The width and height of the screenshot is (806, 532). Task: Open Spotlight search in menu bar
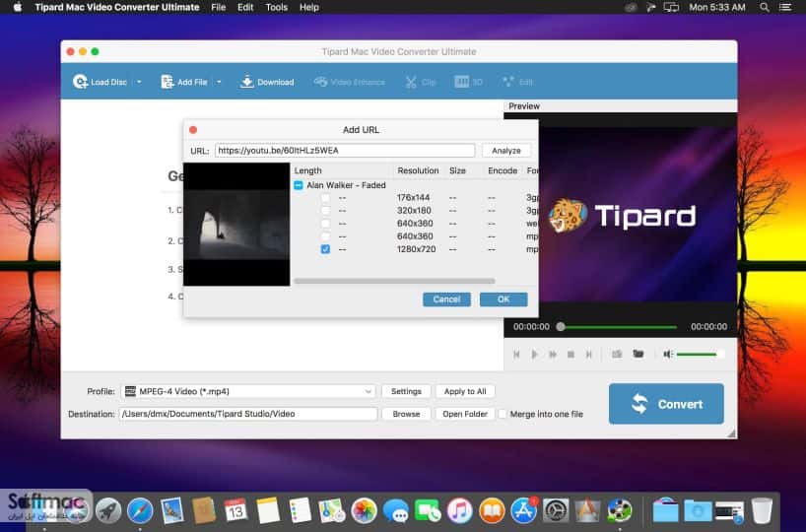coord(765,7)
